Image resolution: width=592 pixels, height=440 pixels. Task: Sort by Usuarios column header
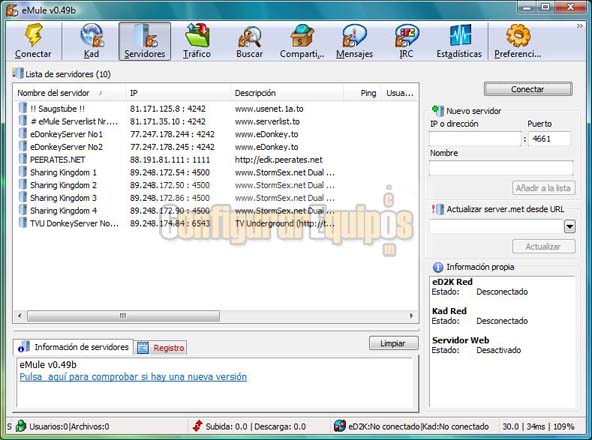[399, 93]
